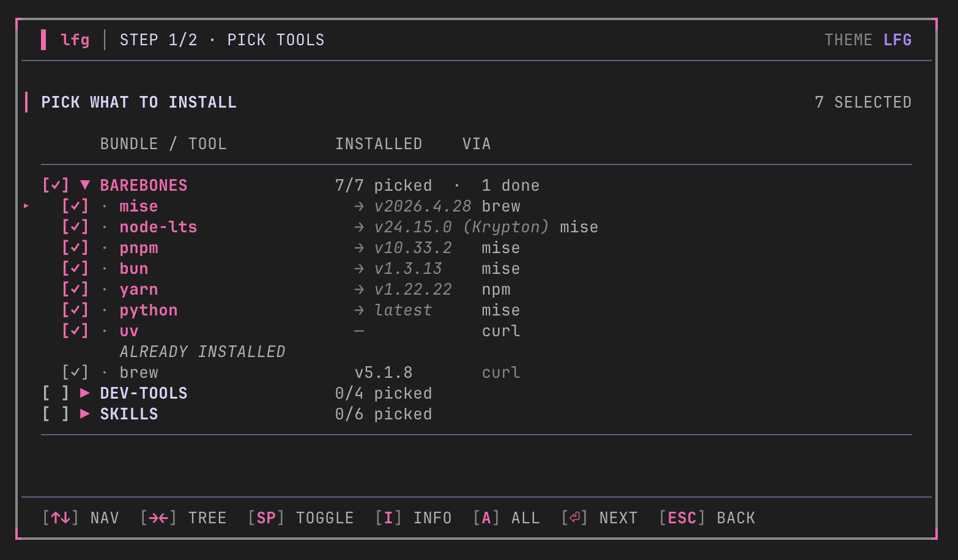Click the I info key hint

pyautogui.click(x=388, y=518)
